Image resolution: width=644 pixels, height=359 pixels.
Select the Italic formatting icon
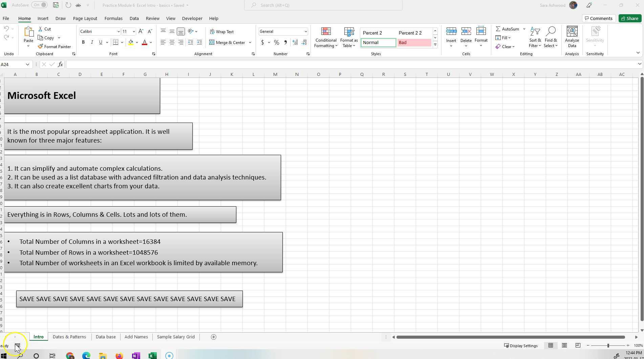tap(92, 42)
